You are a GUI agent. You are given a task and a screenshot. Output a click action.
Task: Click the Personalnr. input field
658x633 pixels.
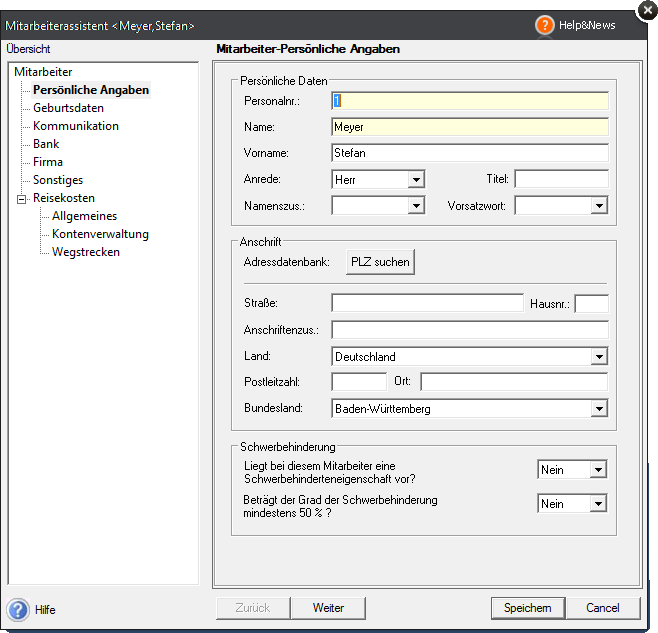point(470,101)
